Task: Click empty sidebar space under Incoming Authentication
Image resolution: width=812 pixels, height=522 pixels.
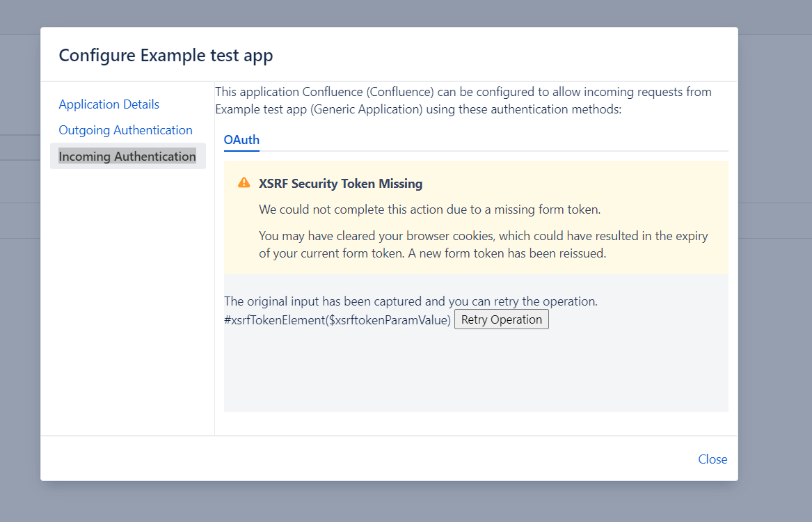Action: 127,301
